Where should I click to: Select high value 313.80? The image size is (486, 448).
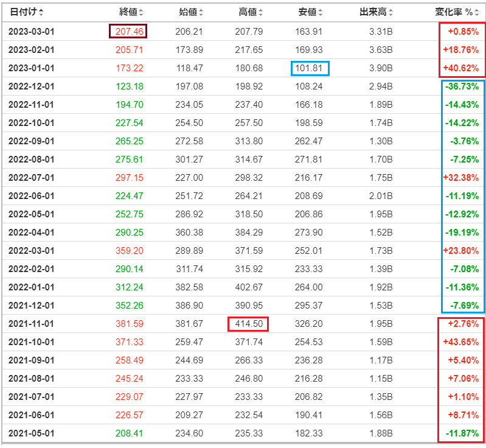tap(249, 141)
